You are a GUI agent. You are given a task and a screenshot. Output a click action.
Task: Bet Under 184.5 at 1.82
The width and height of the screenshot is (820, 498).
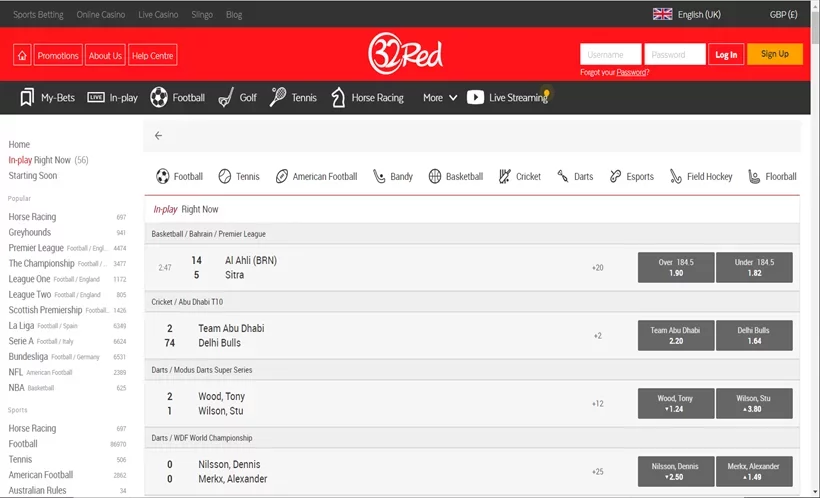pos(754,267)
